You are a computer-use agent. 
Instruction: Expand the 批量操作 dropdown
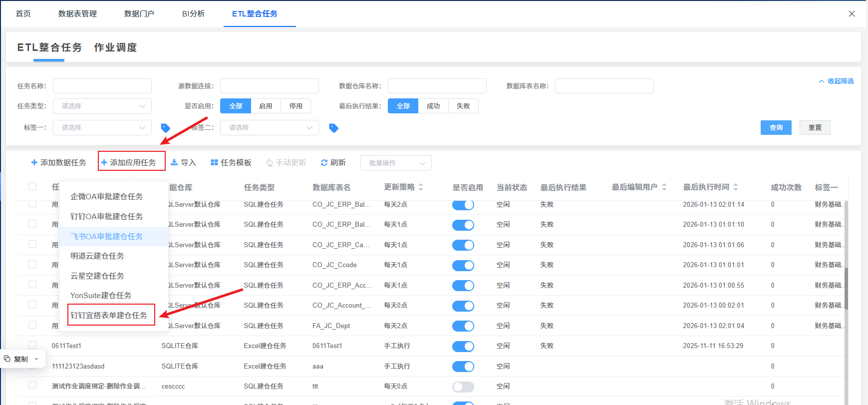pos(396,163)
